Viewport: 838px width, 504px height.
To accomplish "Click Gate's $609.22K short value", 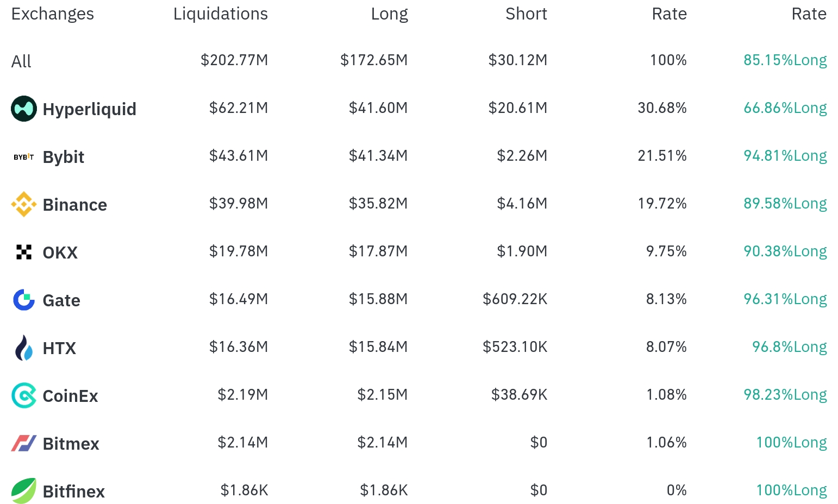I will [x=515, y=299].
